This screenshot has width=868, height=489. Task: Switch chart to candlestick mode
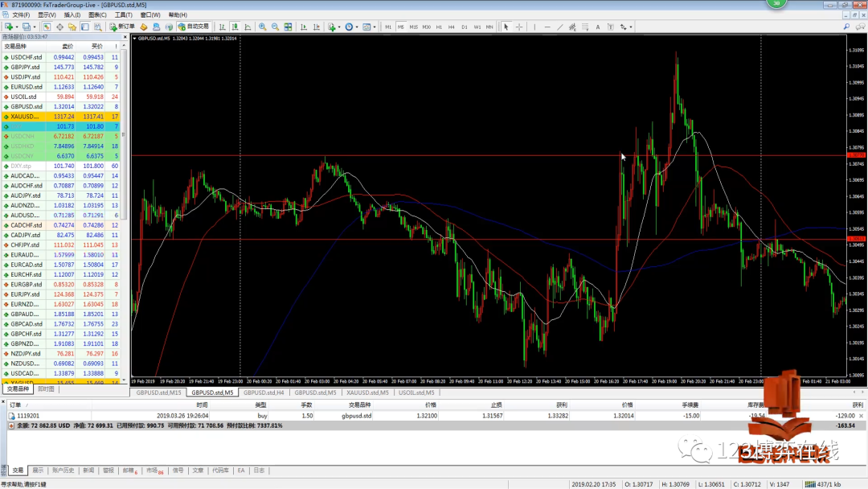[235, 27]
